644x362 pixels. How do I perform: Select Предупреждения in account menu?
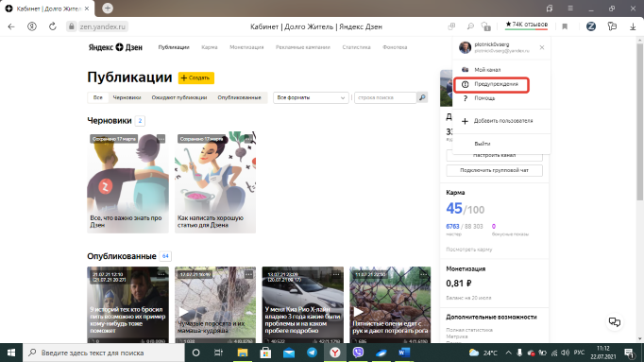(492, 84)
